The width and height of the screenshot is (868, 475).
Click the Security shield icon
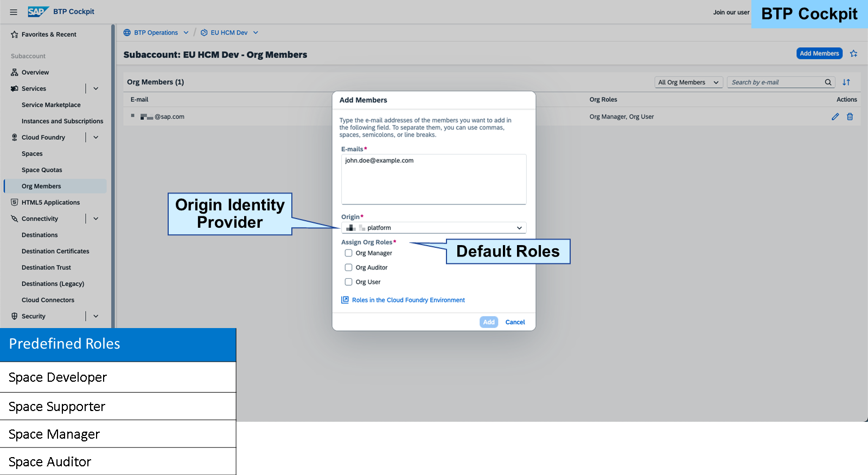[15, 316]
